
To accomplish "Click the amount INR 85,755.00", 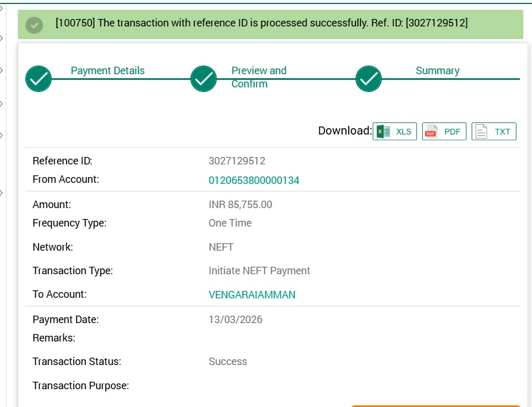I will (x=240, y=205).
